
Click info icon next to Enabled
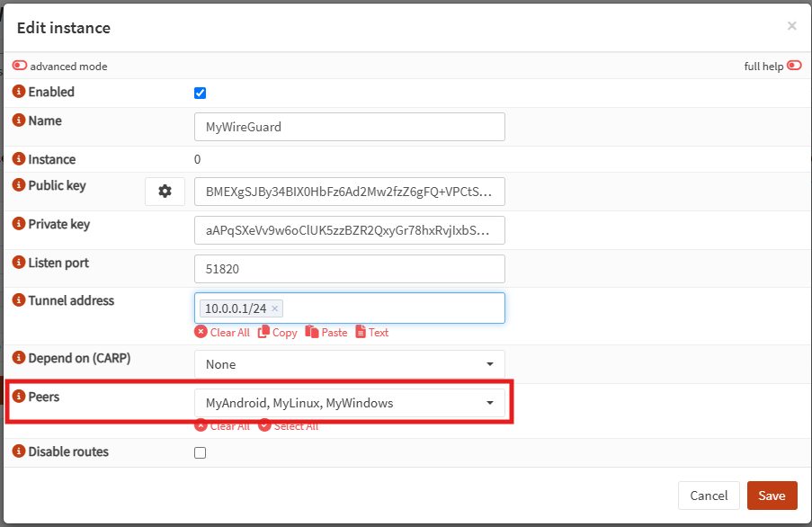(19, 92)
